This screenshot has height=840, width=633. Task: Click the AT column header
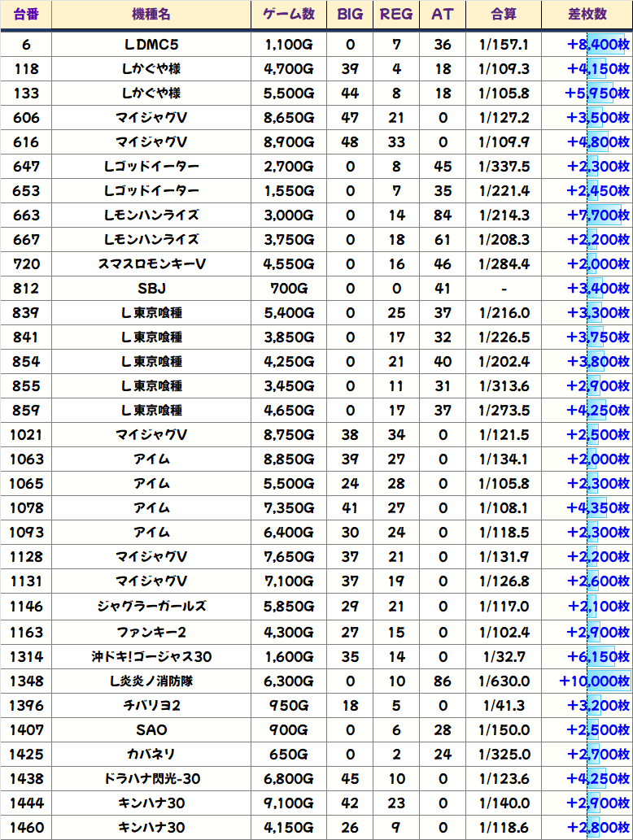click(443, 15)
